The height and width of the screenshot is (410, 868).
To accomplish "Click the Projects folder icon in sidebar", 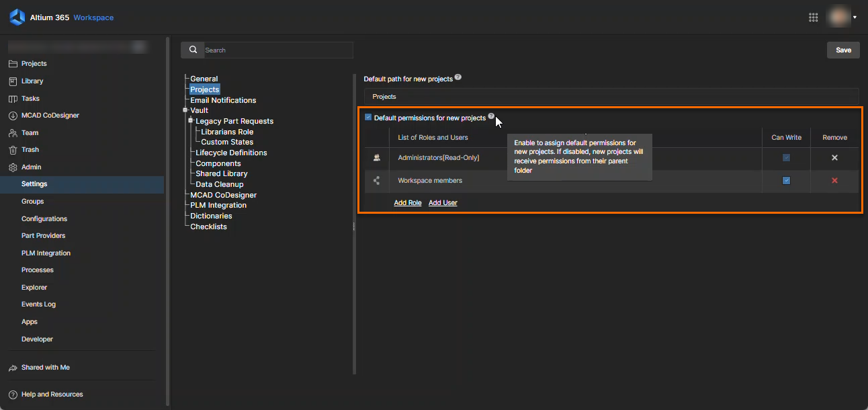I will [13, 64].
